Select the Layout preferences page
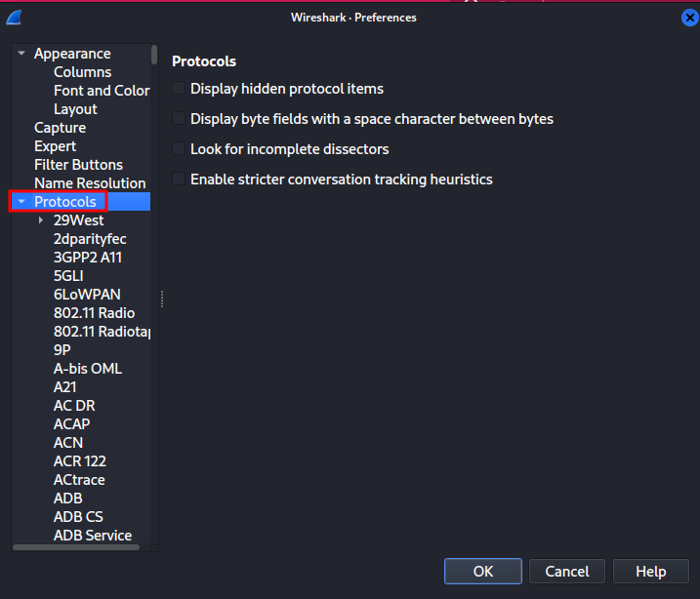This screenshot has width=700, height=599. (75, 109)
